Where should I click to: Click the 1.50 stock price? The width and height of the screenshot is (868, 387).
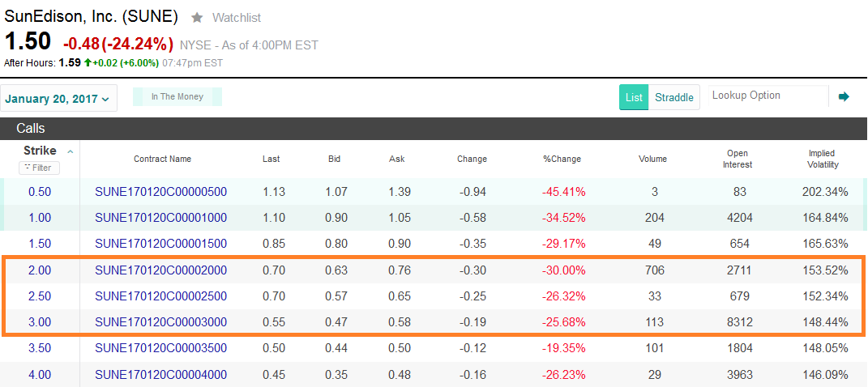tap(28, 42)
